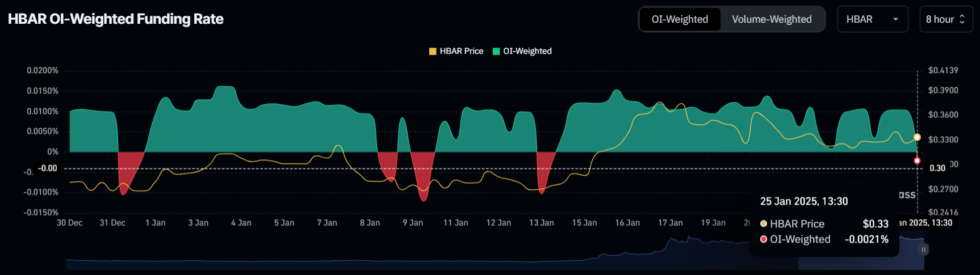Click the 0.0050% y-axis label
The width and height of the screenshot is (980, 275).
pyautogui.click(x=43, y=131)
